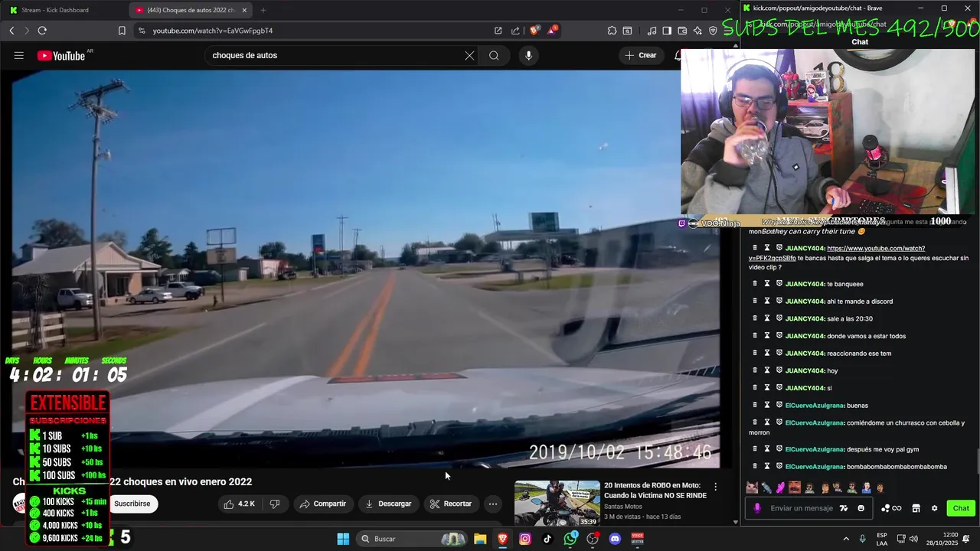Viewport: 980px width, 551px height.
Task: Bookmark this page in the address bar
Action: point(122,31)
